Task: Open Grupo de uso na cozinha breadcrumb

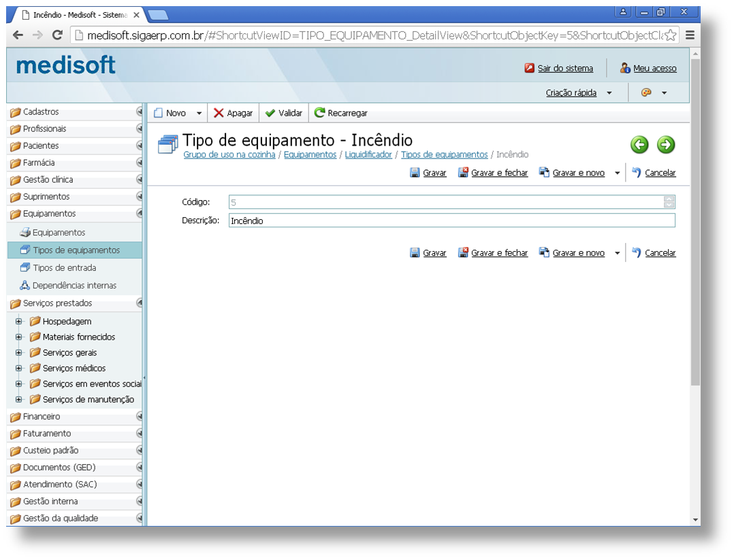Action: (x=229, y=154)
